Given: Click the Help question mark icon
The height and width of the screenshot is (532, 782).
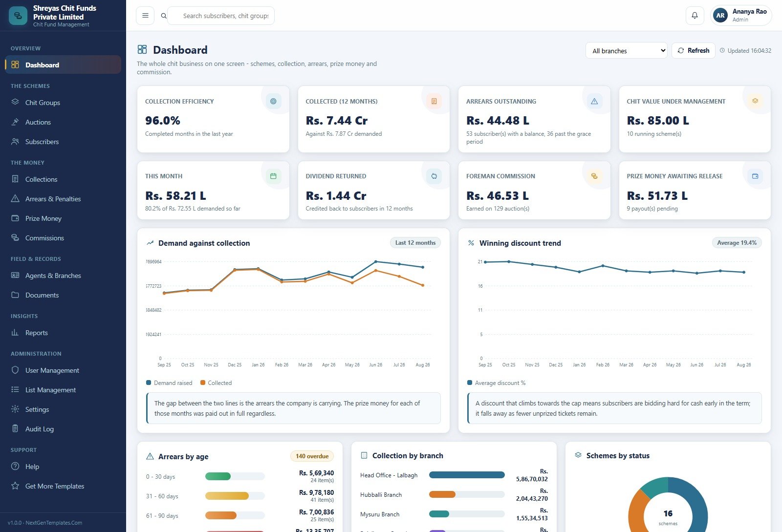Looking at the screenshot, I should coord(15,466).
